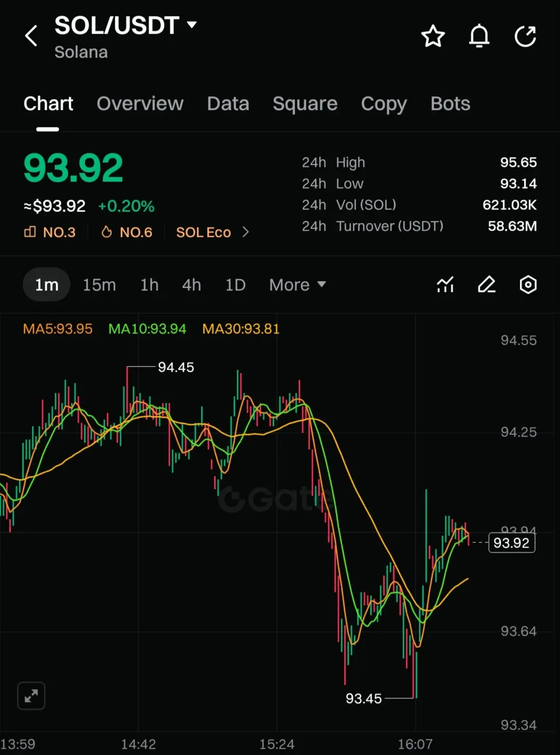Tap the 24h Vol value 621.03K
The width and height of the screenshot is (560, 755).
coord(510,205)
